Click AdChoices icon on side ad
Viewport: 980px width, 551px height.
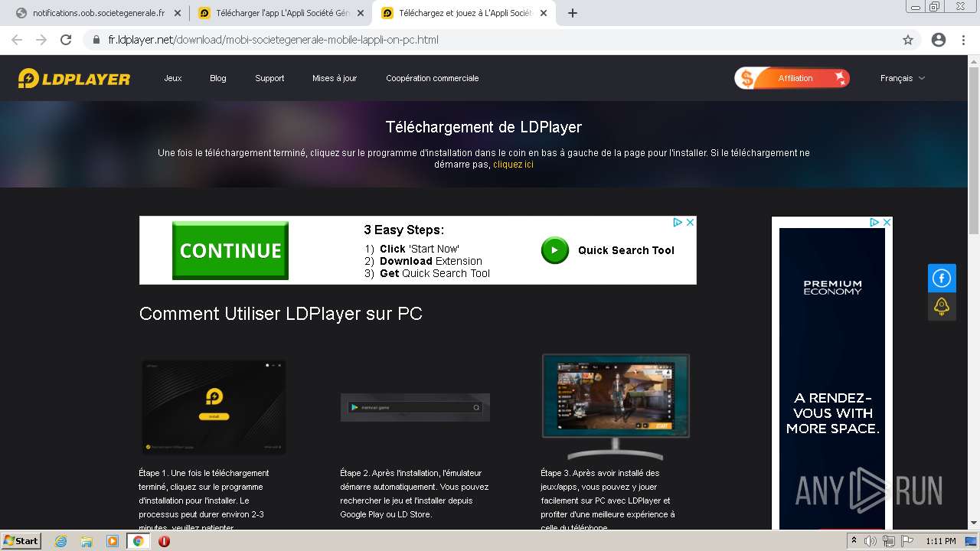(x=874, y=222)
